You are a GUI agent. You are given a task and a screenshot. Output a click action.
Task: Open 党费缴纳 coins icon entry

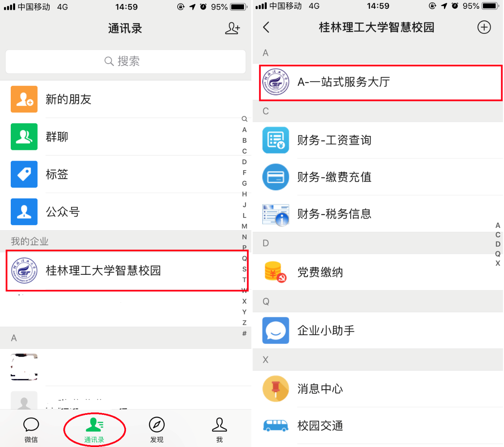click(x=275, y=272)
